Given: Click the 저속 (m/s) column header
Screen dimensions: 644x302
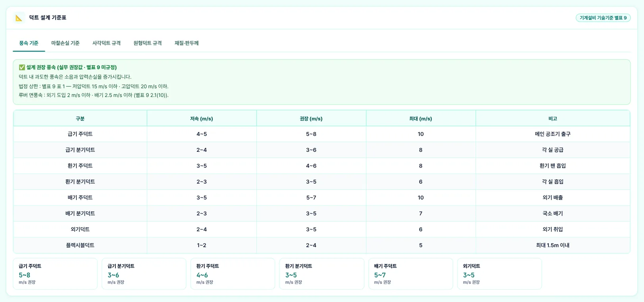Looking at the screenshot, I should point(202,118).
